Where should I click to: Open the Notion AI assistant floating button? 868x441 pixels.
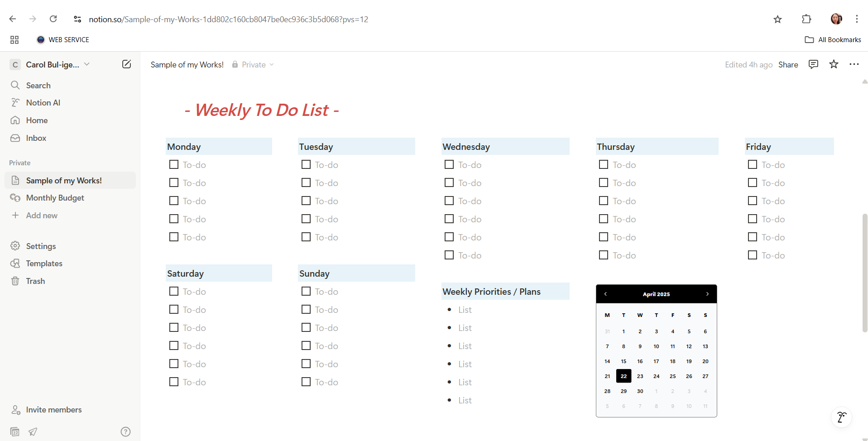pyautogui.click(x=841, y=417)
